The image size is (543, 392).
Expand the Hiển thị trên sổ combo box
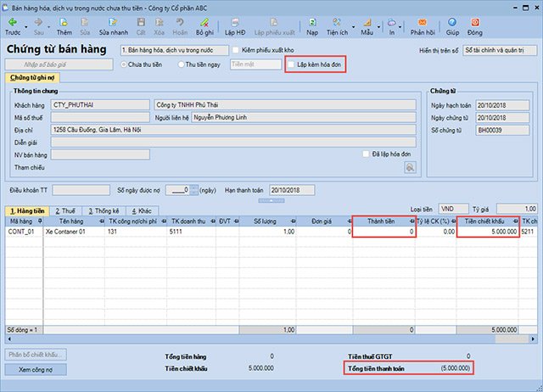(x=533, y=50)
